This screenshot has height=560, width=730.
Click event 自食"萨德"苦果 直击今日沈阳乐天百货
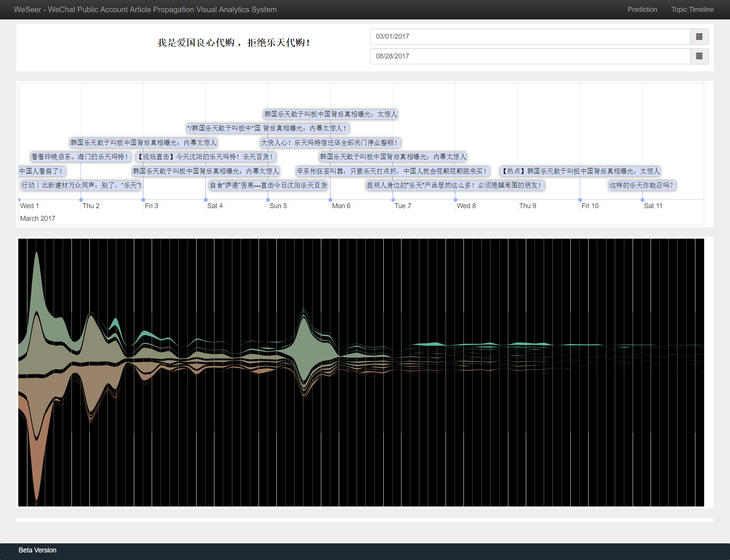[268, 185]
